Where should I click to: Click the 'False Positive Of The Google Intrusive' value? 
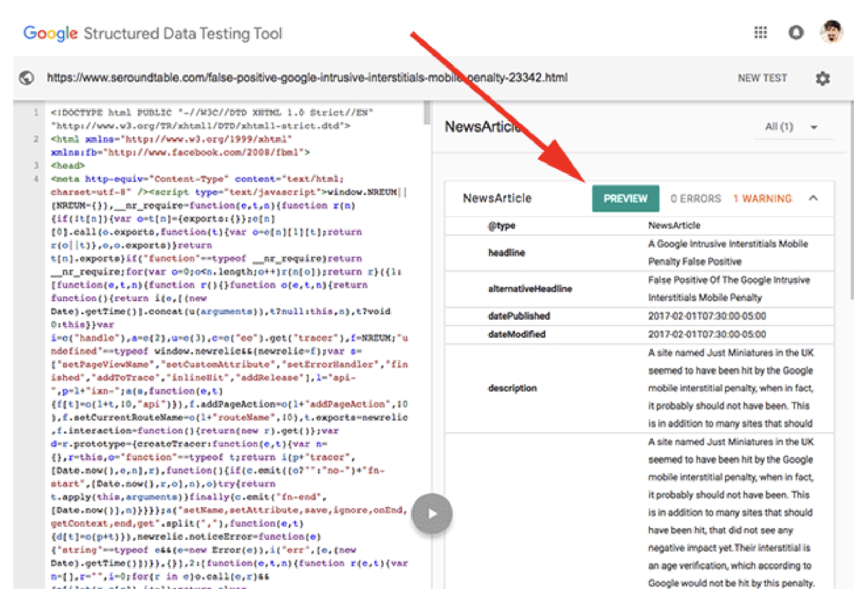(729, 280)
